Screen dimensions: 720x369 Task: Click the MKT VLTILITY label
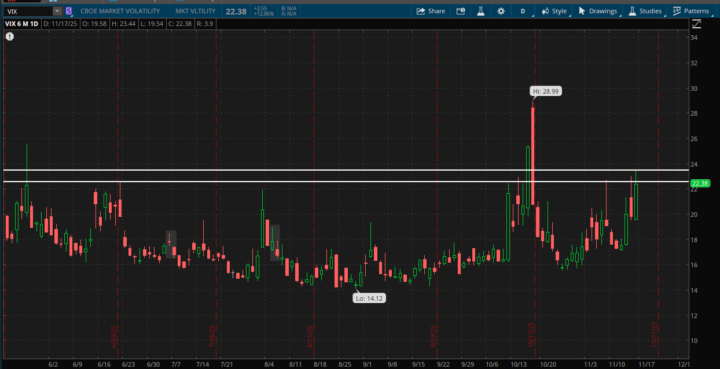195,11
